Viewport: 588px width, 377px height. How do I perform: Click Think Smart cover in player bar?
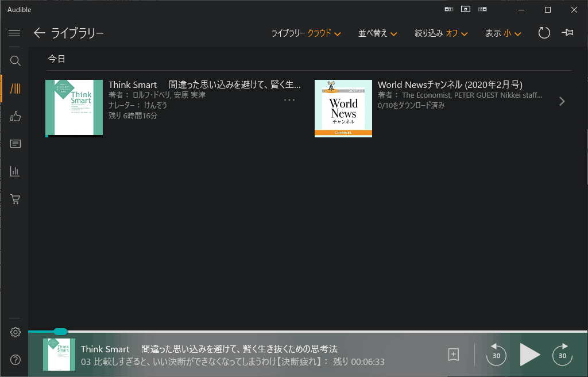pyautogui.click(x=59, y=355)
